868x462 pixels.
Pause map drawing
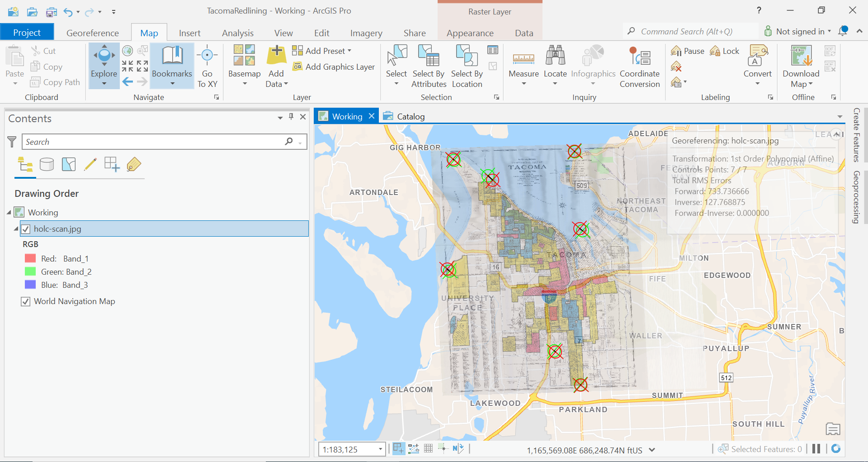click(x=816, y=448)
